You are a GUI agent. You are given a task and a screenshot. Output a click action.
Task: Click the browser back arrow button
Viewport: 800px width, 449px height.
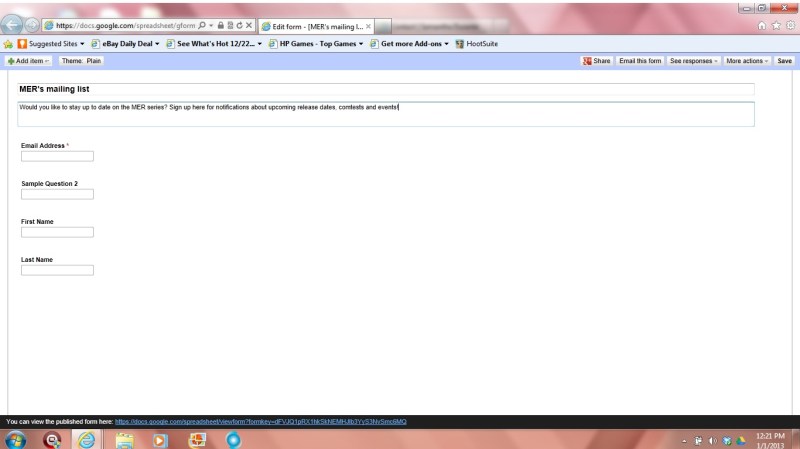click(14, 25)
